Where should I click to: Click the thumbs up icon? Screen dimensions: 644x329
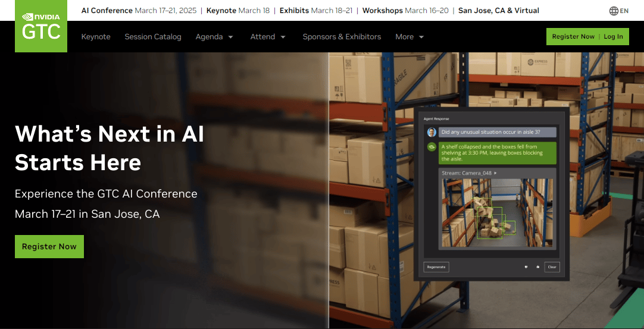click(x=537, y=267)
